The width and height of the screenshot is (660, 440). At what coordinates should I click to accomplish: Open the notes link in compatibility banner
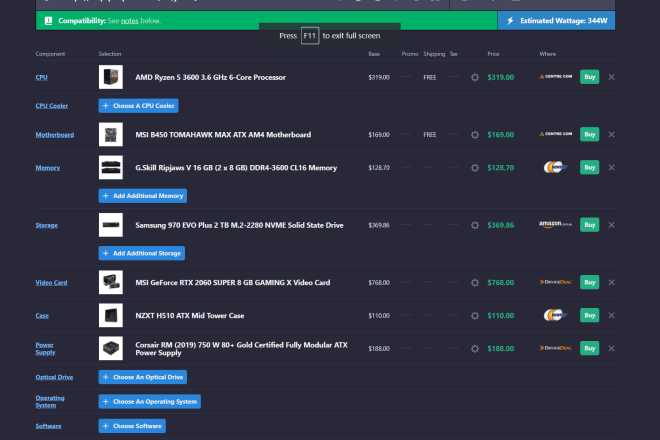click(x=130, y=21)
